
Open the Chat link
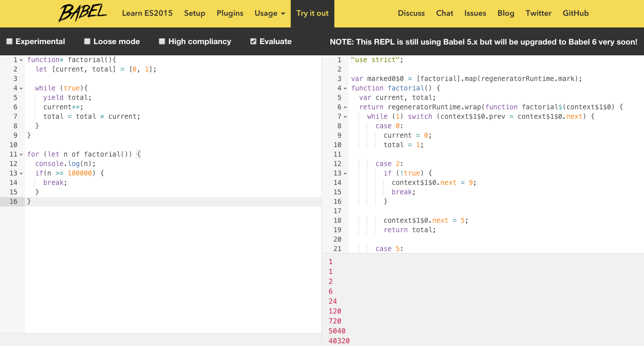point(445,13)
